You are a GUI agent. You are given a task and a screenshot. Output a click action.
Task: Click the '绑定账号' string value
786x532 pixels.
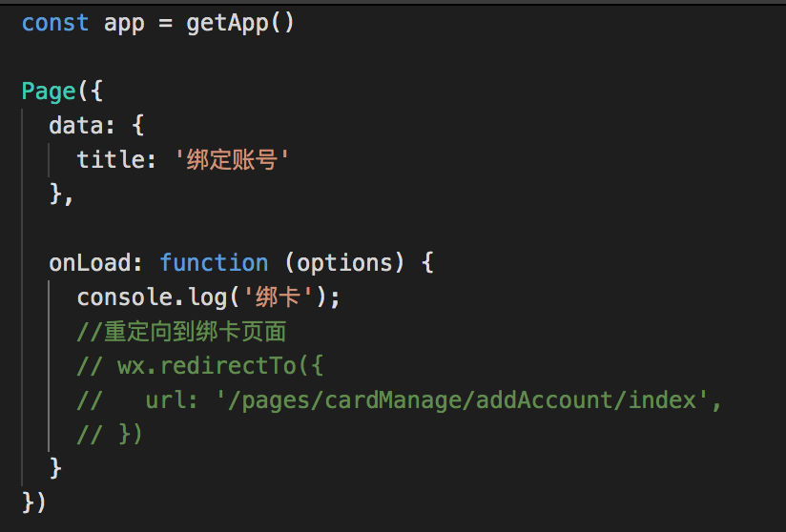point(232,160)
